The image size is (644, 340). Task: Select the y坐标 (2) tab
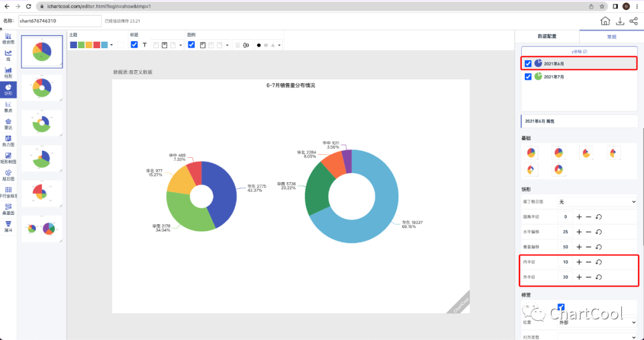click(579, 52)
